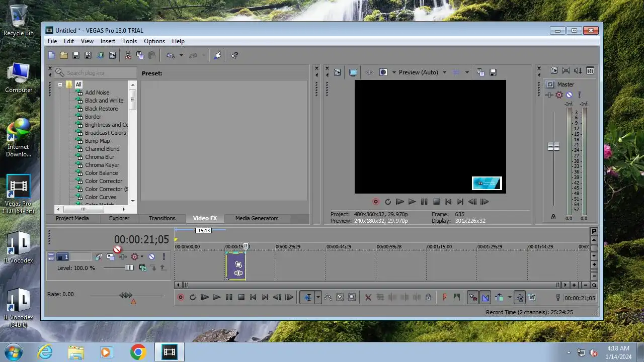Switch to the Transitions tab
The height and width of the screenshot is (362, 644).
162,218
